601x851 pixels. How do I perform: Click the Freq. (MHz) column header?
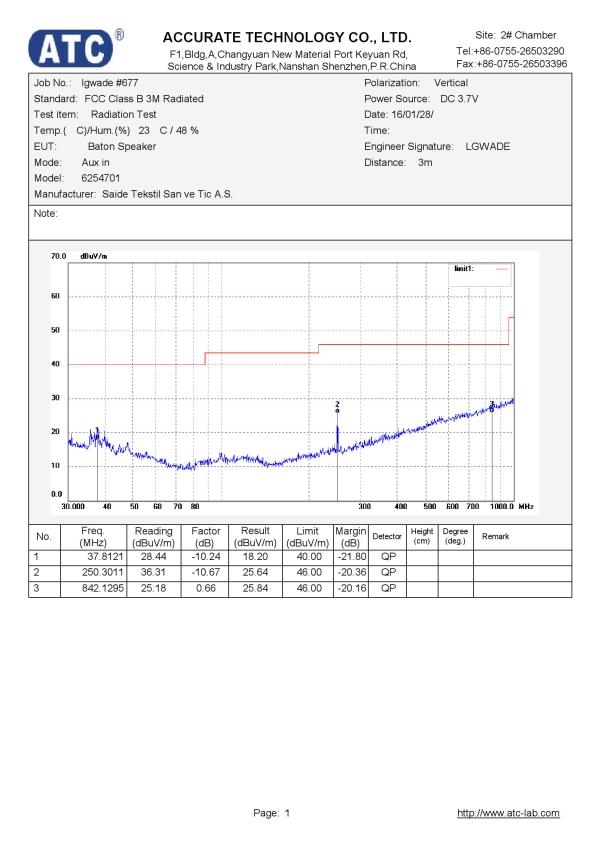(93, 537)
